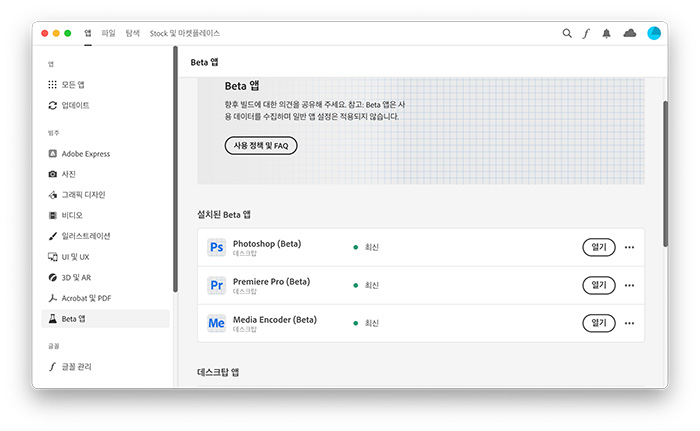Image resolution: width=700 pixels, height=431 pixels.
Task: Open more options for Media Encoder (Beta)
Action: (629, 323)
